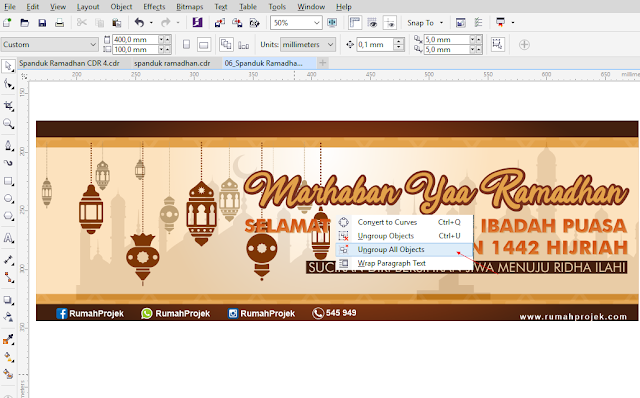Select the Marhaban Yaa Ramadhan title artwork

(x=436, y=190)
